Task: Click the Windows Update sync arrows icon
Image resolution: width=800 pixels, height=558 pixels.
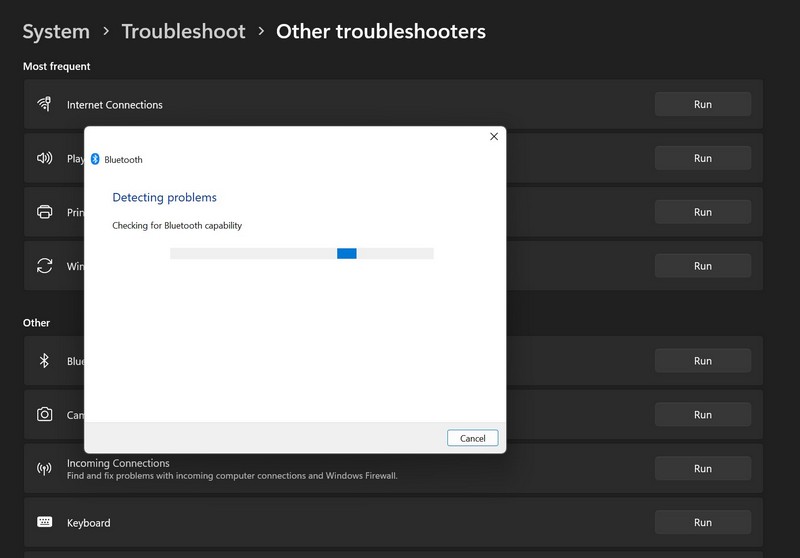Action: (x=44, y=266)
